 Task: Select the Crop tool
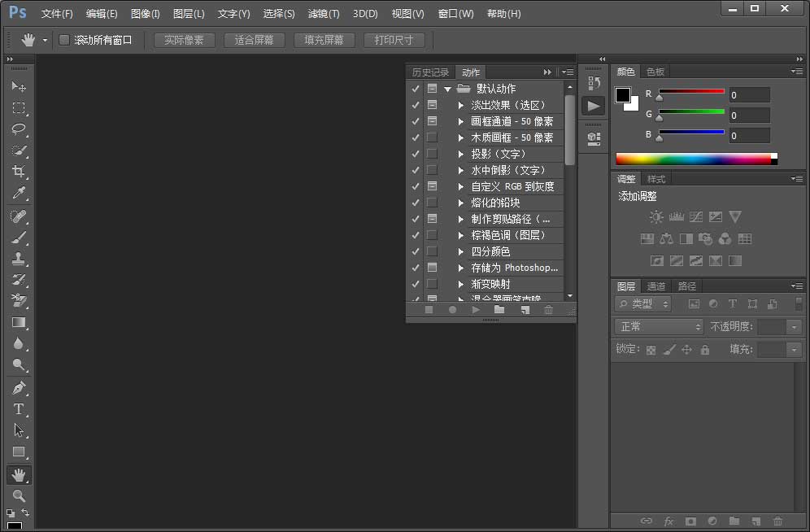[x=19, y=172]
